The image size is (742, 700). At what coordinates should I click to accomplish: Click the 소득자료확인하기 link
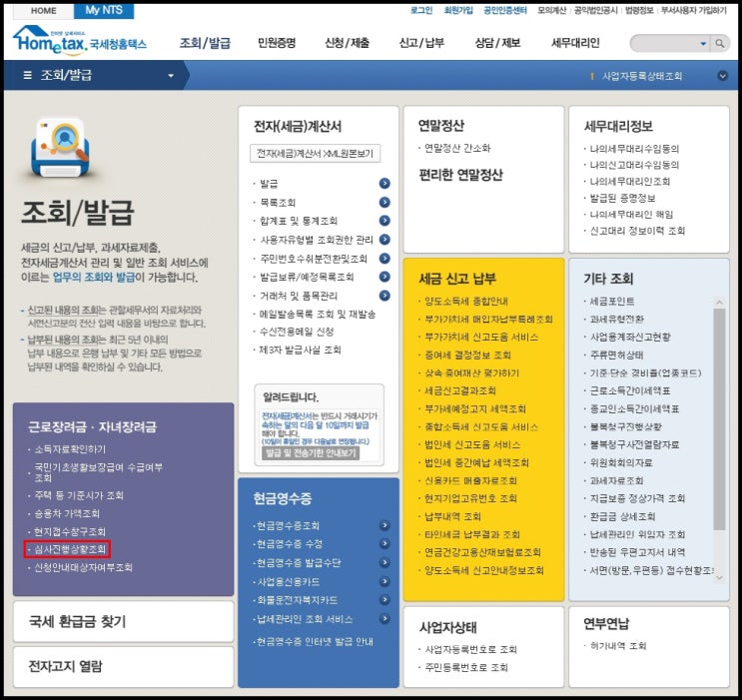[x=70, y=449]
